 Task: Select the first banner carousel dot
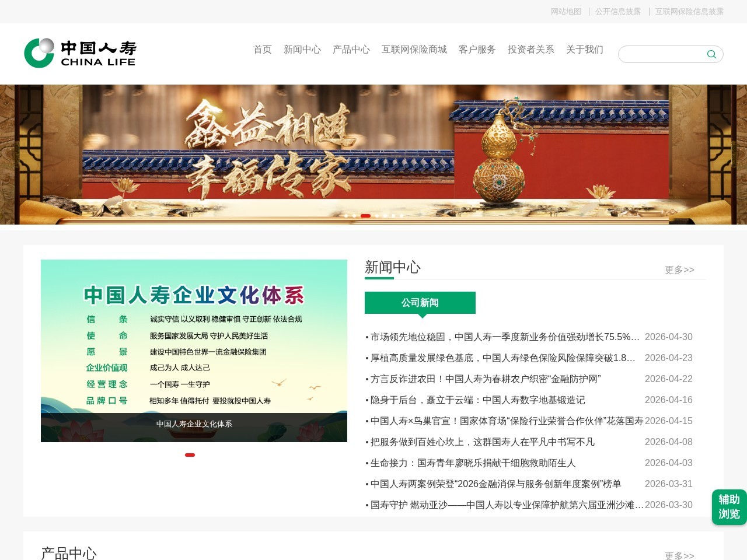[346, 216]
